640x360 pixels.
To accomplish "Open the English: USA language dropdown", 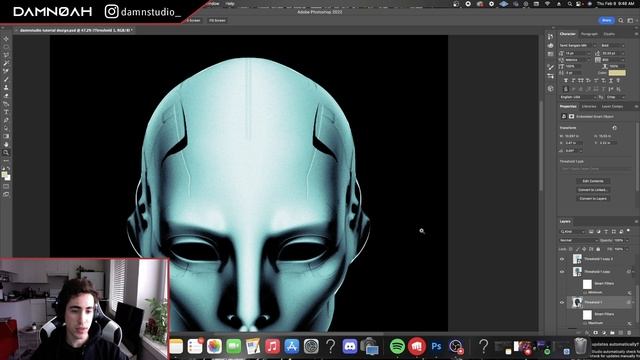I will pyautogui.click(x=578, y=97).
